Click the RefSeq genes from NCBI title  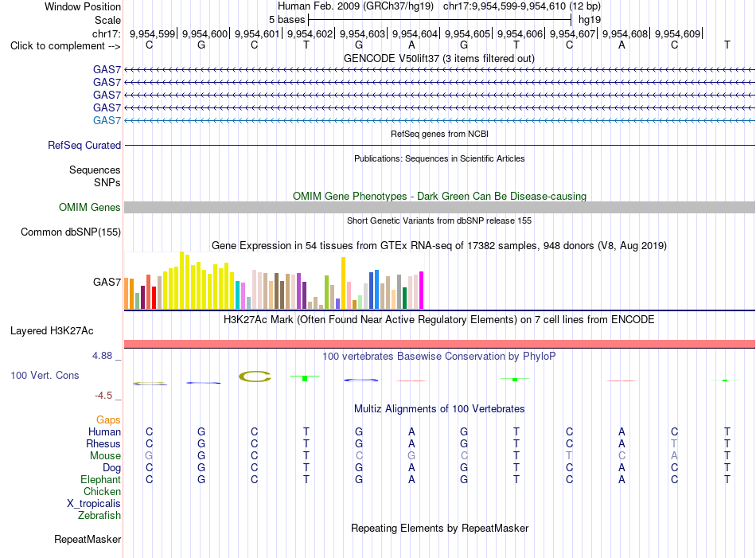[439, 134]
